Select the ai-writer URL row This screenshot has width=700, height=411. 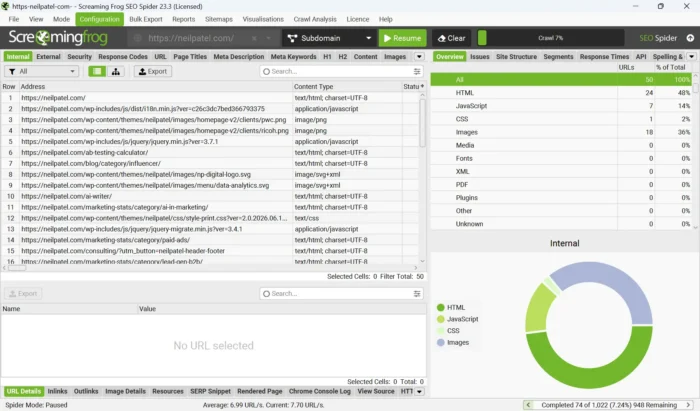[210, 196]
